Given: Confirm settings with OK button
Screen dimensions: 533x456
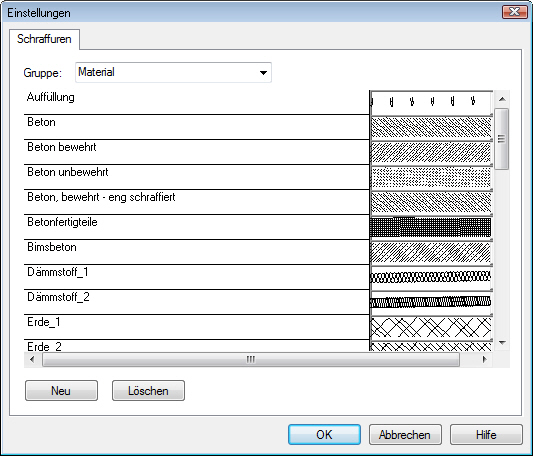Looking at the screenshot, I should [324, 435].
